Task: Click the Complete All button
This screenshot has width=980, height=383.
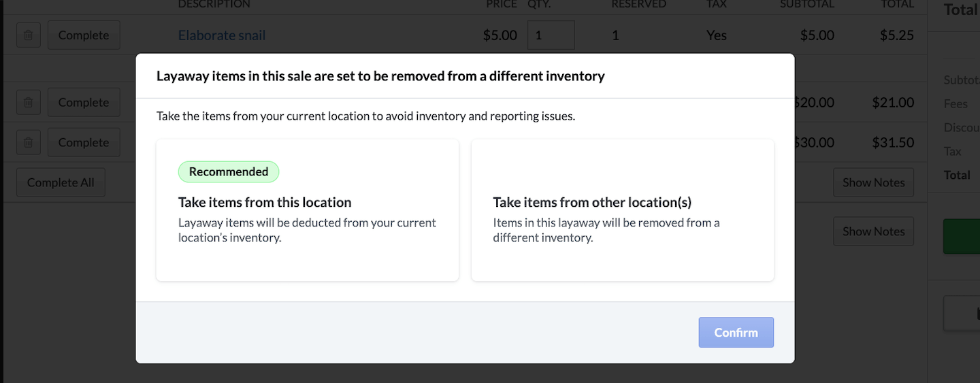Action: (x=61, y=183)
